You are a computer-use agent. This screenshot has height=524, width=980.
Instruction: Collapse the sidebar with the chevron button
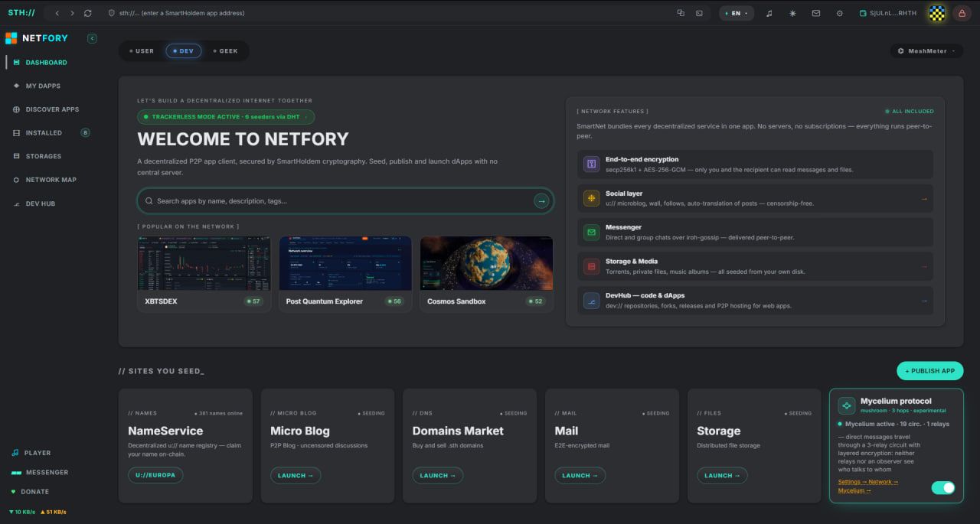pyautogui.click(x=92, y=38)
